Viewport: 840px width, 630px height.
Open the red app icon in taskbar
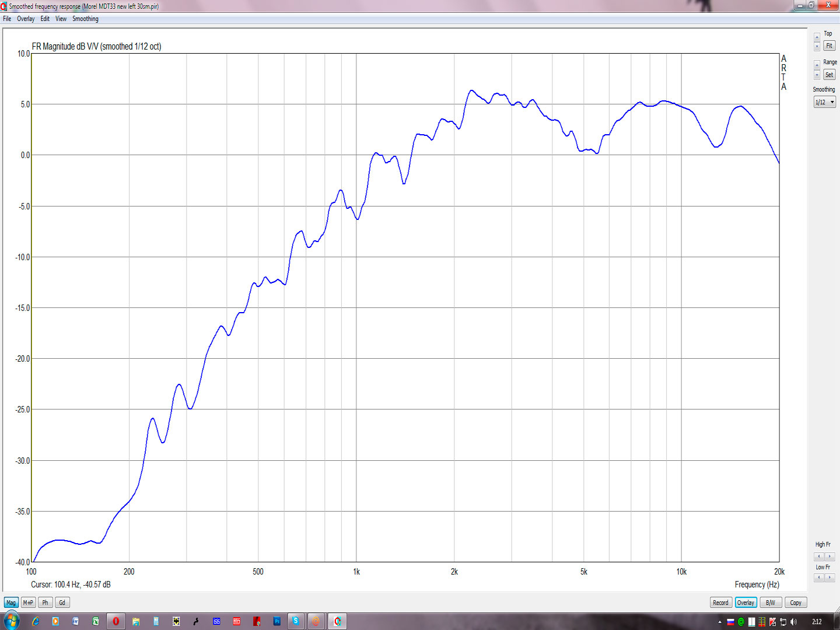[236, 621]
